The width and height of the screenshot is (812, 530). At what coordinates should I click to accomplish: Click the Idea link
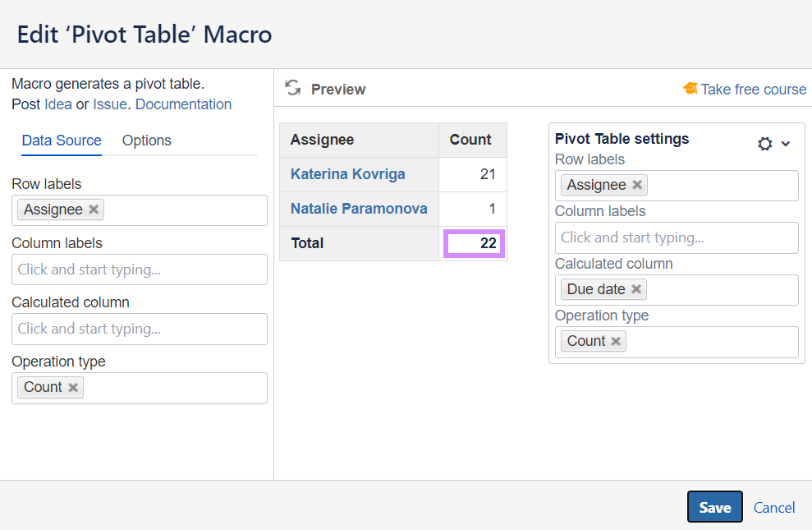point(58,104)
